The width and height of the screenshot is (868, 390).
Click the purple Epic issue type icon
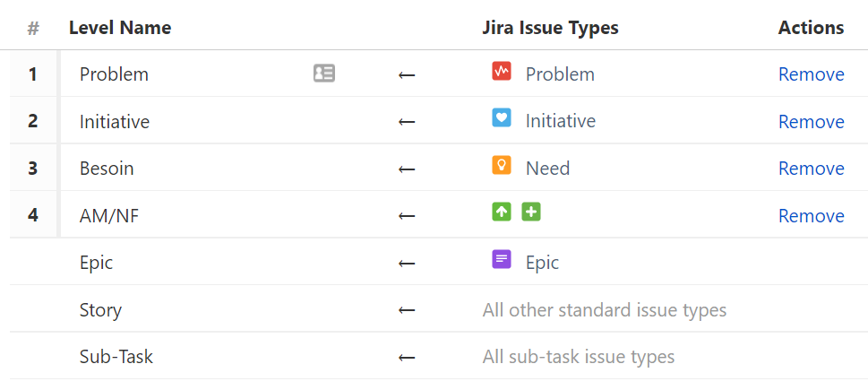501,259
